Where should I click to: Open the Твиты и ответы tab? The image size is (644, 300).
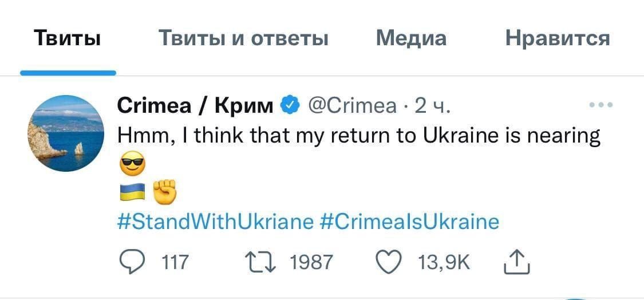click(x=243, y=39)
